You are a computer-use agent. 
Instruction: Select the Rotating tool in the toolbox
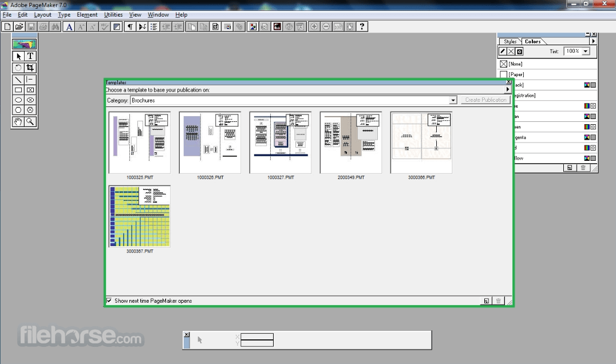point(18,68)
